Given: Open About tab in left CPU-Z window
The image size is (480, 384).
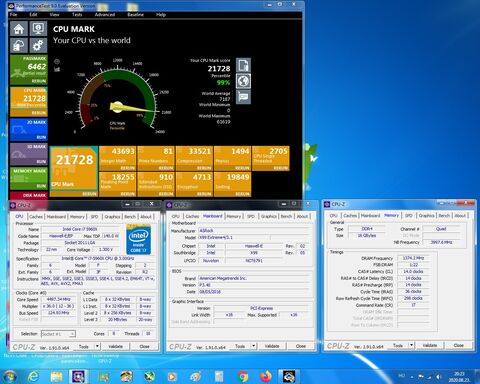Looking at the screenshot, I should pos(146,217).
